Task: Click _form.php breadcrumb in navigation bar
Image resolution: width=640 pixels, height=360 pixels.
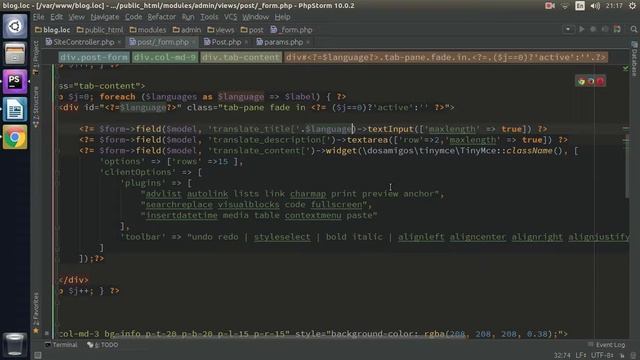Action: click(291, 30)
